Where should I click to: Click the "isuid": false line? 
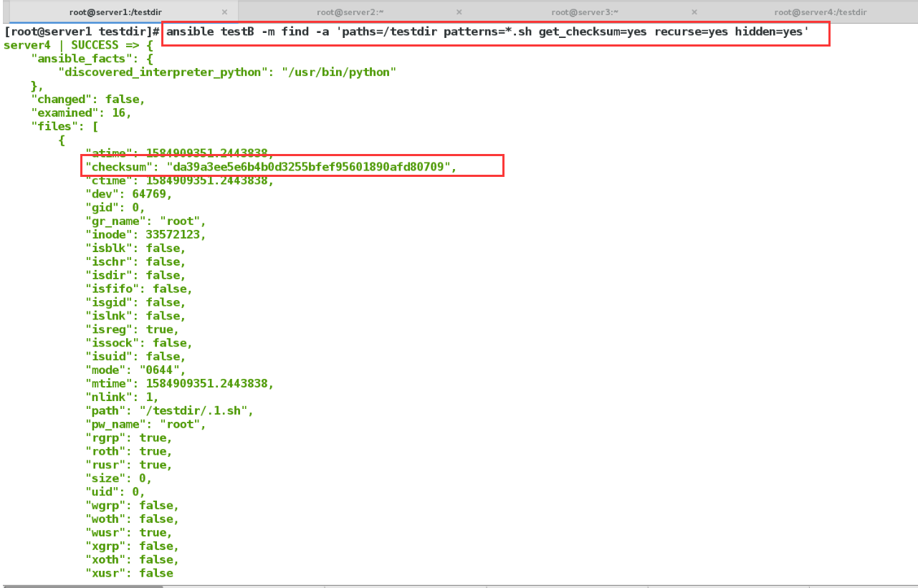(135, 357)
